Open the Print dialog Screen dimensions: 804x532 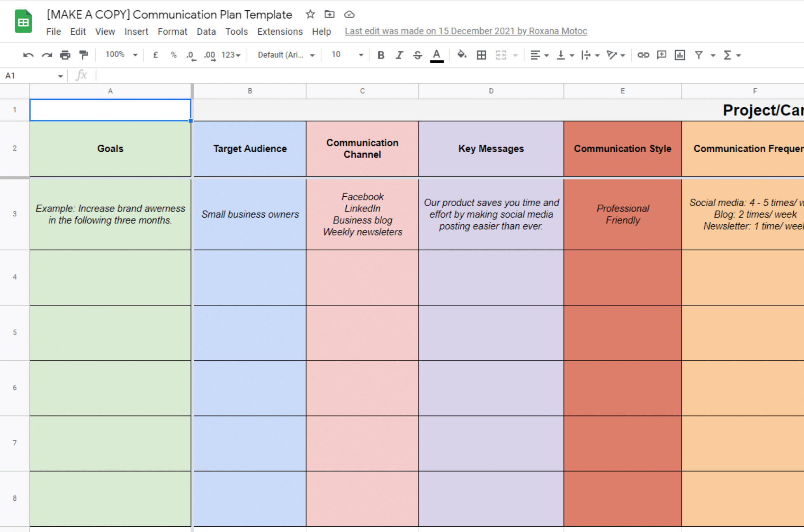pos(65,54)
